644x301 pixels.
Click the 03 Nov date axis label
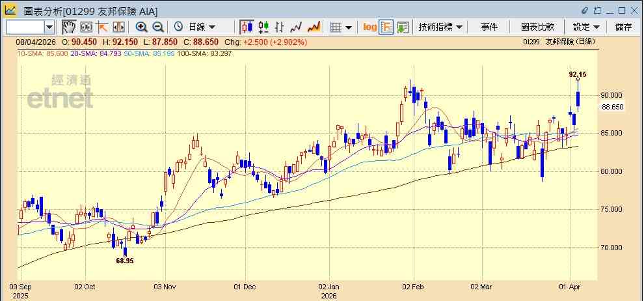tap(165, 287)
